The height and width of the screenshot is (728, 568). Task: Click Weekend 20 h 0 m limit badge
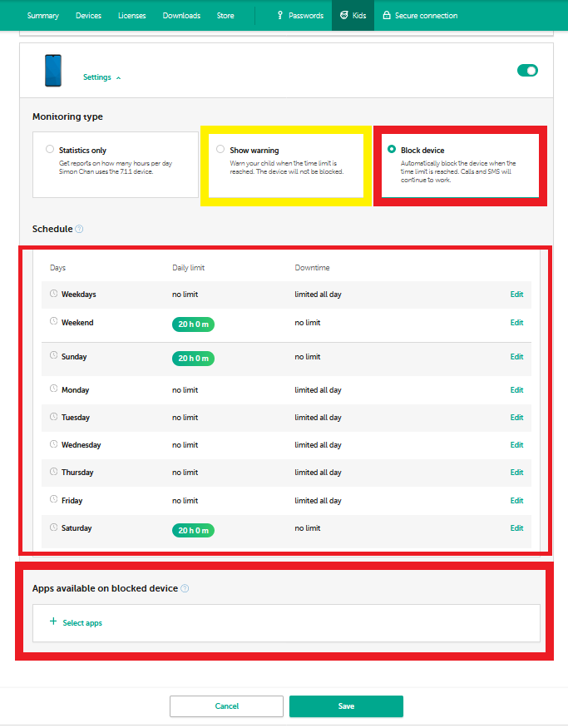193,324
